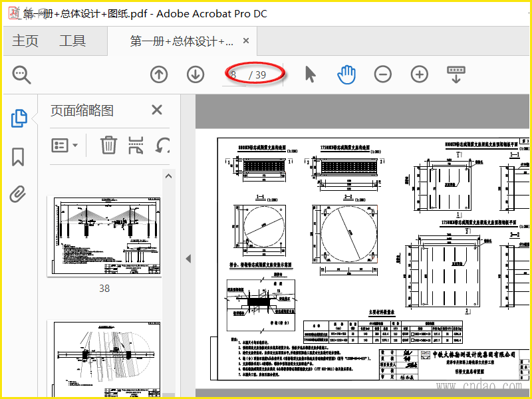Open the bookmarks panel icon

tap(18, 157)
